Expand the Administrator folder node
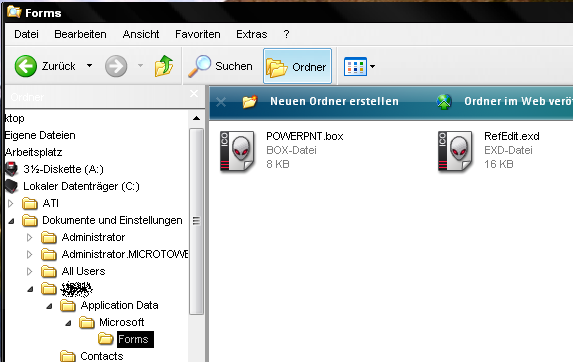 coord(30,237)
